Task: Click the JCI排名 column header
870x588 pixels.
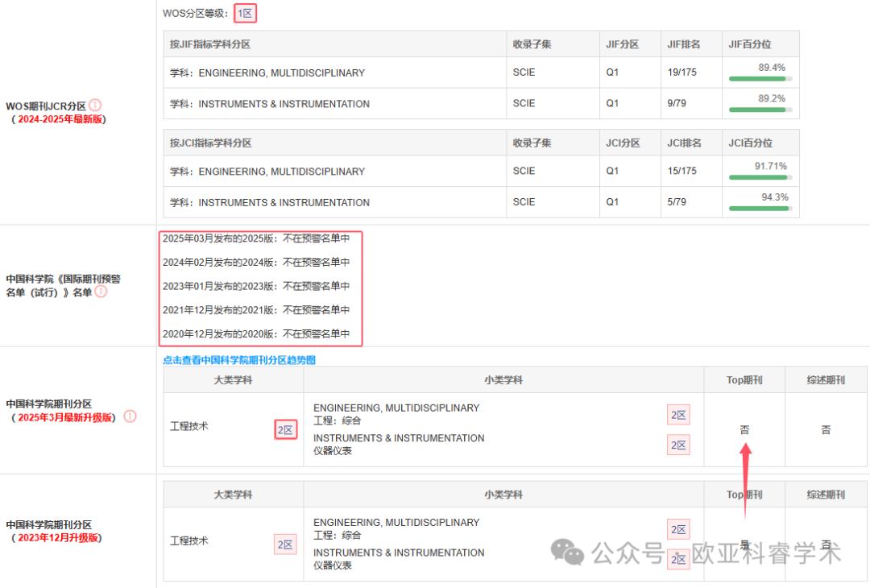Action: point(684,143)
